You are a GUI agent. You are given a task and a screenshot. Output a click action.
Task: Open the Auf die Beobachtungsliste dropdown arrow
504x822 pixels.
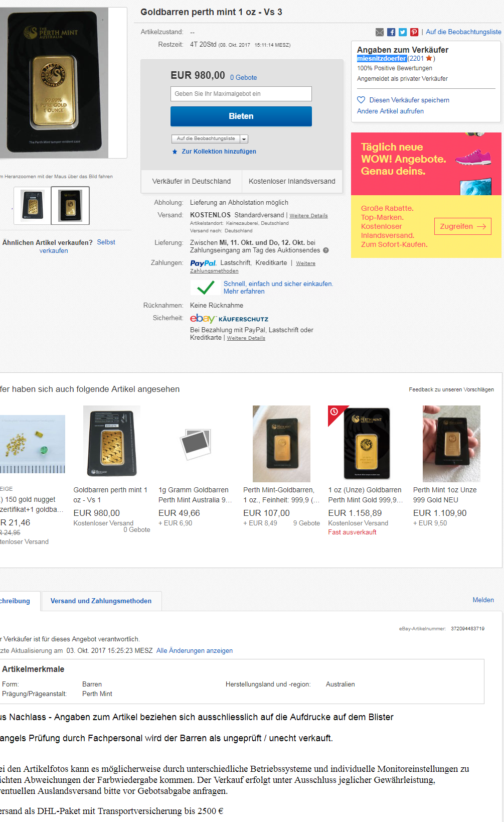(x=244, y=139)
